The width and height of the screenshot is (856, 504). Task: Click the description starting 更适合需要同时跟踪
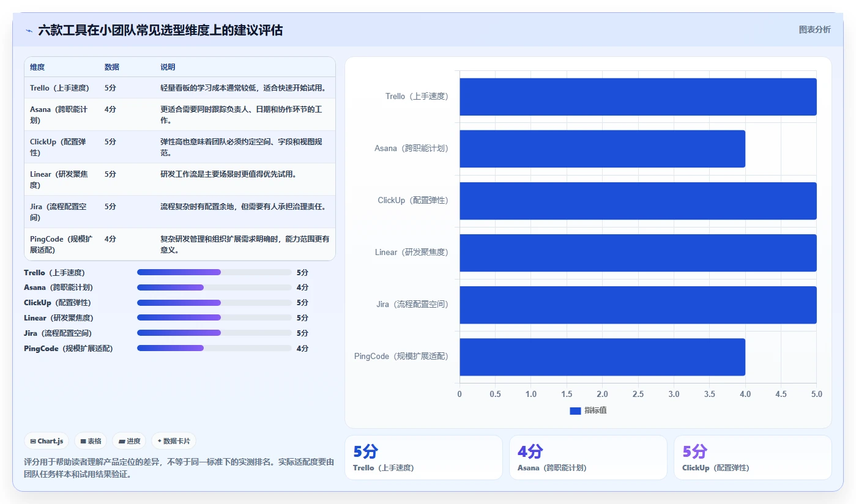point(242,115)
